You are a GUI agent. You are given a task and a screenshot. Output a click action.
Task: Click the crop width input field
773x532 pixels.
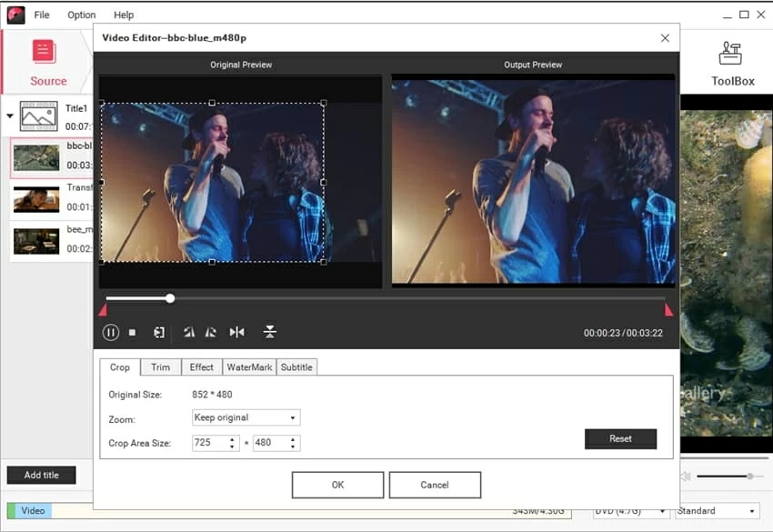pyautogui.click(x=208, y=444)
